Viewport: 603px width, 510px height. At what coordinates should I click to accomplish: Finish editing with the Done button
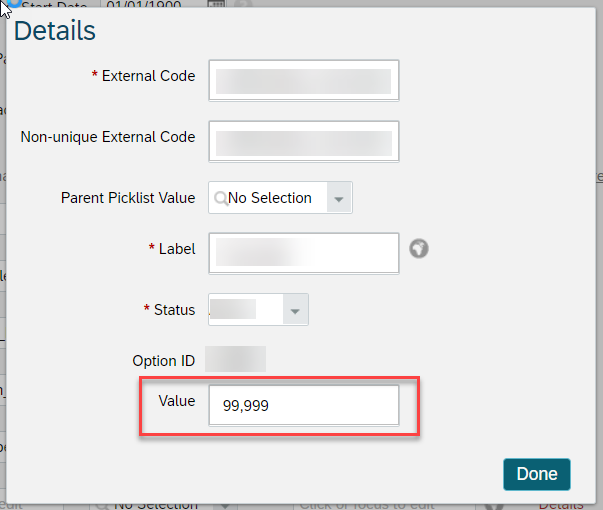pos(536,474)
